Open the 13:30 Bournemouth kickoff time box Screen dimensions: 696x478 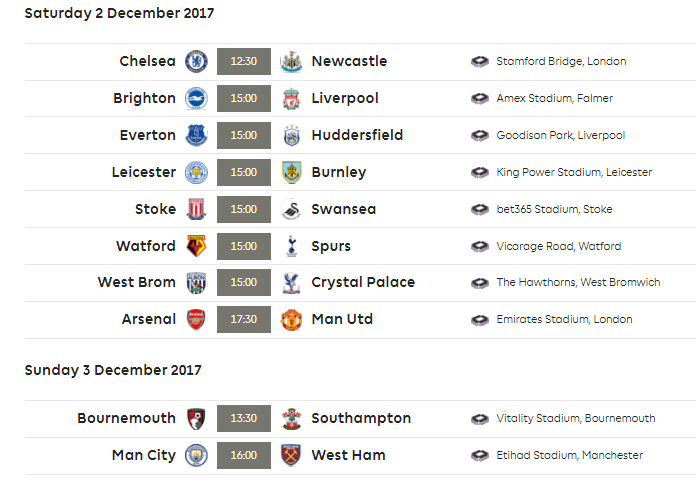point(244,418)
